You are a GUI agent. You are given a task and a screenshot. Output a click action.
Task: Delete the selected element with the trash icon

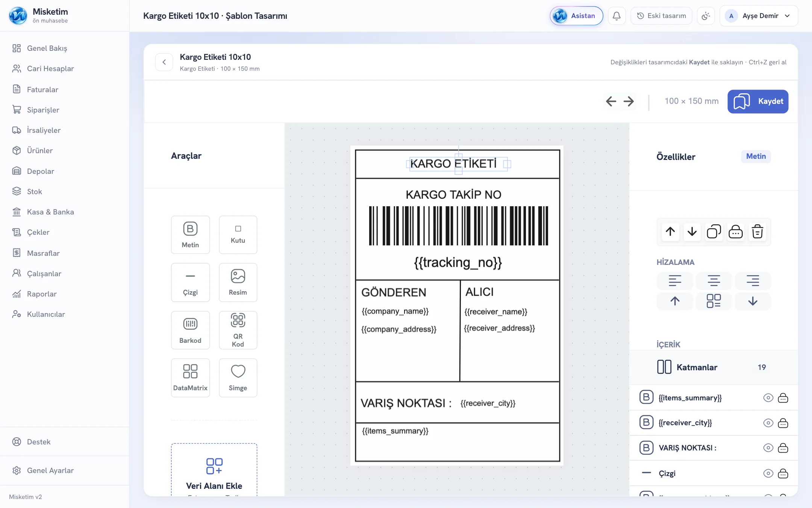pos(757,232)
